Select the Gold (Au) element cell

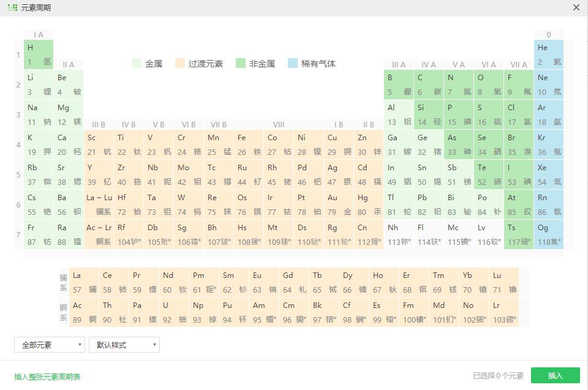pos(339,204)
